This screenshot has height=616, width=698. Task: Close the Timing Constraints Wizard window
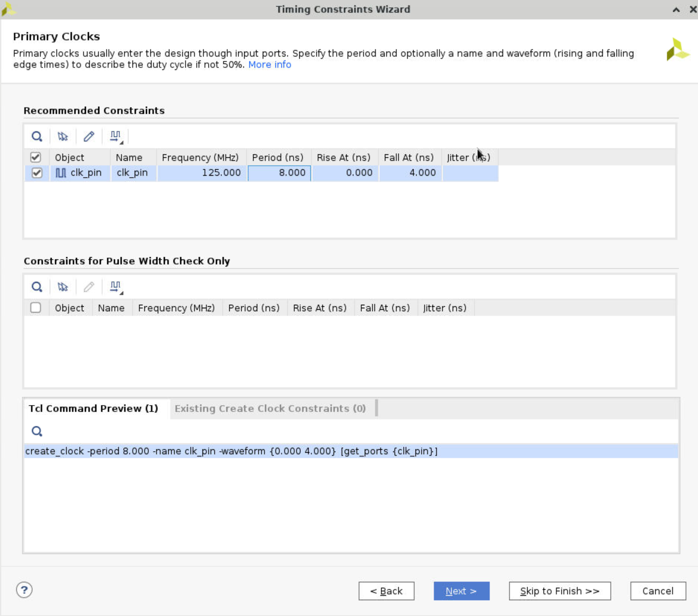[x=693, y=9]
